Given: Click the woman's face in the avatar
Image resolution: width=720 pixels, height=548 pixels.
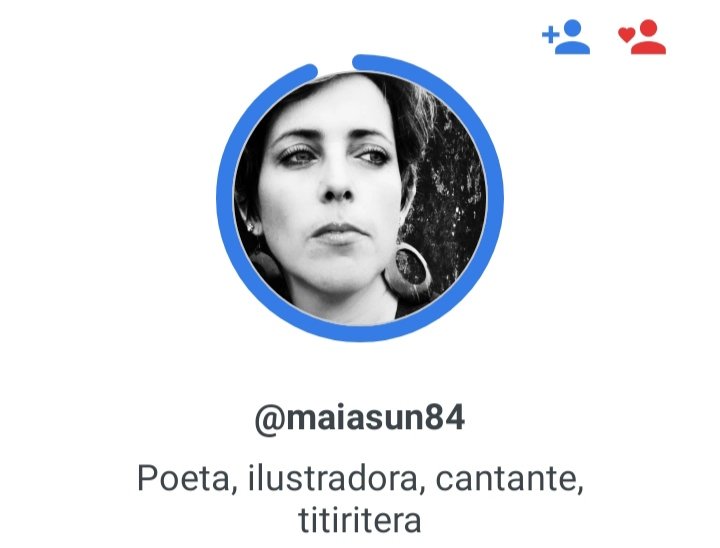Looking at the screenshot, I should tap(335, 193).
